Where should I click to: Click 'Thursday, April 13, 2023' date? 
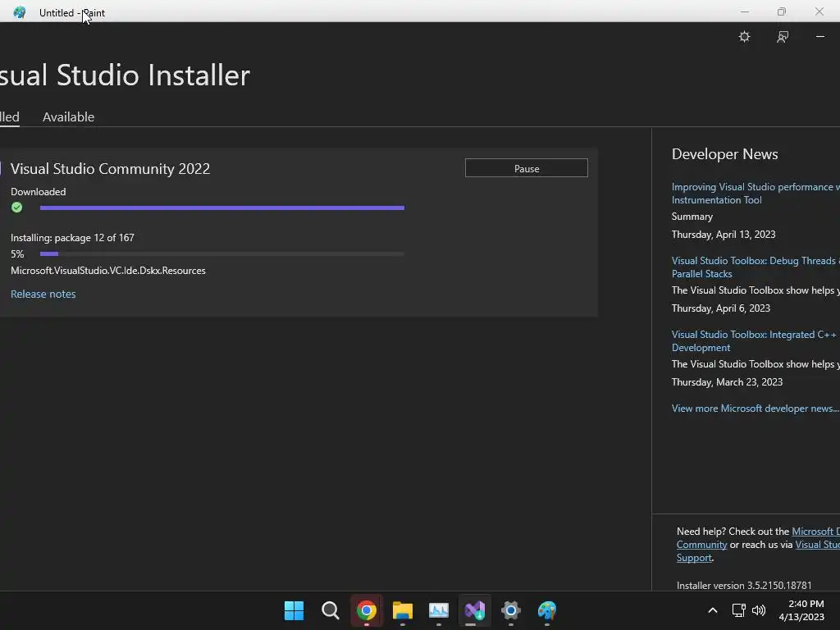coord(724,235)
